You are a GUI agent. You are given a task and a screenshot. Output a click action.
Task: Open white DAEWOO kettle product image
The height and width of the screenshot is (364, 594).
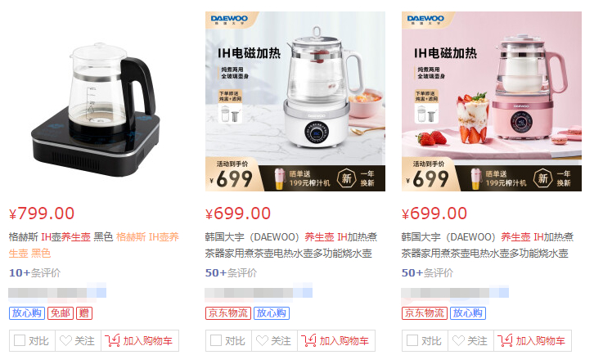point(295,101)
